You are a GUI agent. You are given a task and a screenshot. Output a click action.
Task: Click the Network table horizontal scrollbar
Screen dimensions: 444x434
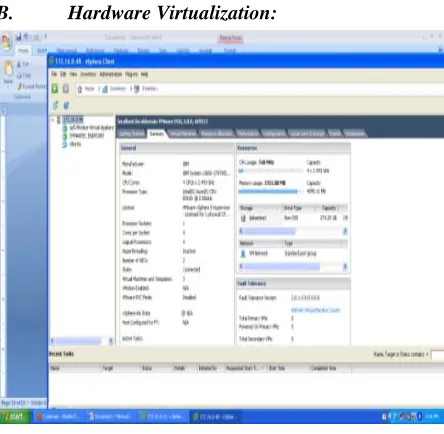click(x=293, y=266)
